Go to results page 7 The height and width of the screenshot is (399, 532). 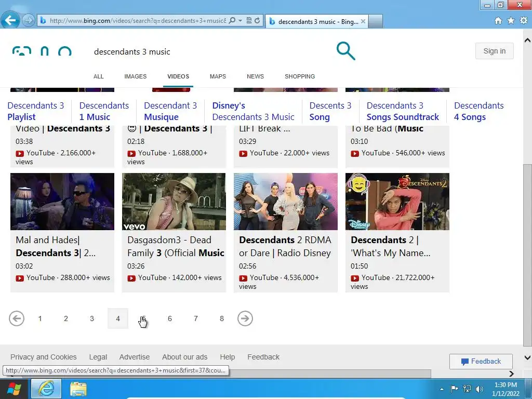point(196,318)
